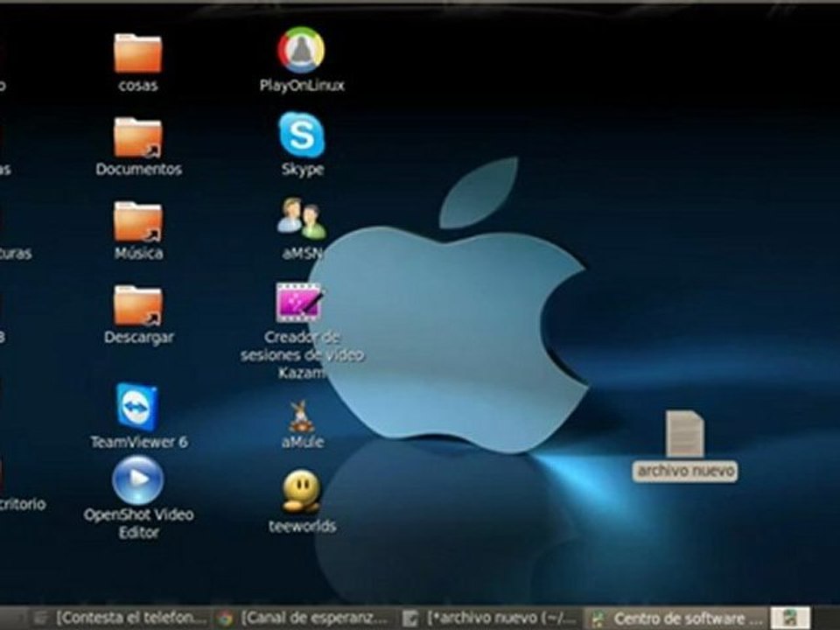The height and width of the screenshot is (630, 840).
Task: Switch to the Centro de software window
Action: click(677, 619)
